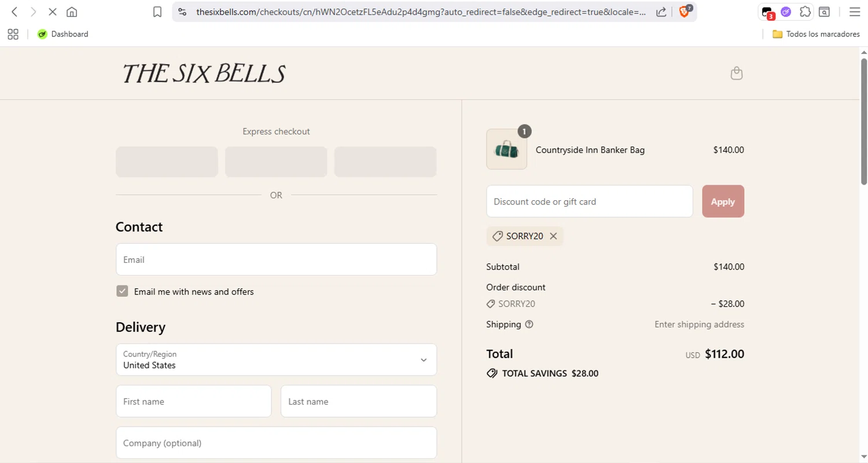Remove the SORRY20 discount code with X
This screenshot has height=463, width=868.
click(553, 236)
